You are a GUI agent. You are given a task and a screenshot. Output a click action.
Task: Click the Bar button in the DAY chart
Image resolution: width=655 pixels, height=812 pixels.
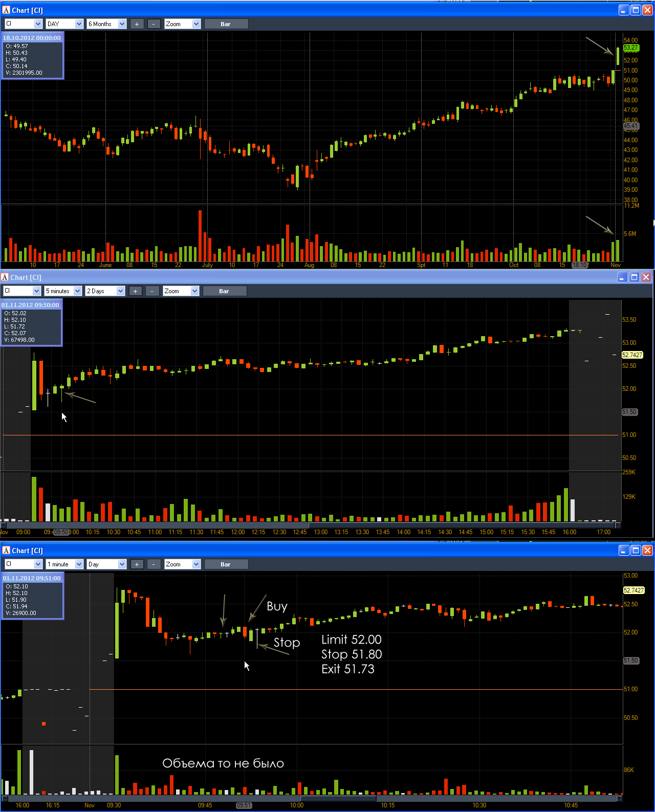coord(226,24)
